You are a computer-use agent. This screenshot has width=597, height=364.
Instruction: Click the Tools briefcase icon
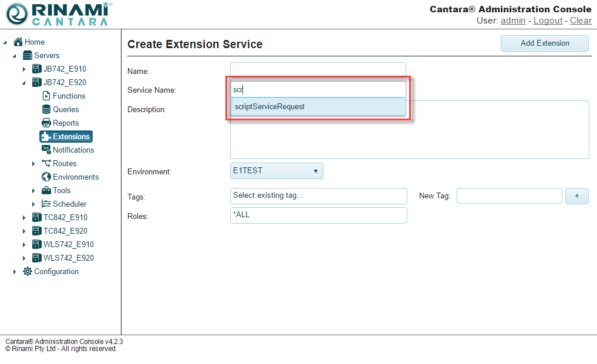coord(46,190)
